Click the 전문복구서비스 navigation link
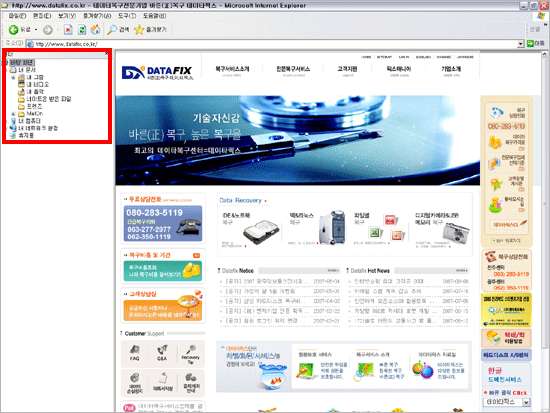550x413 pixels. [293, 70]
